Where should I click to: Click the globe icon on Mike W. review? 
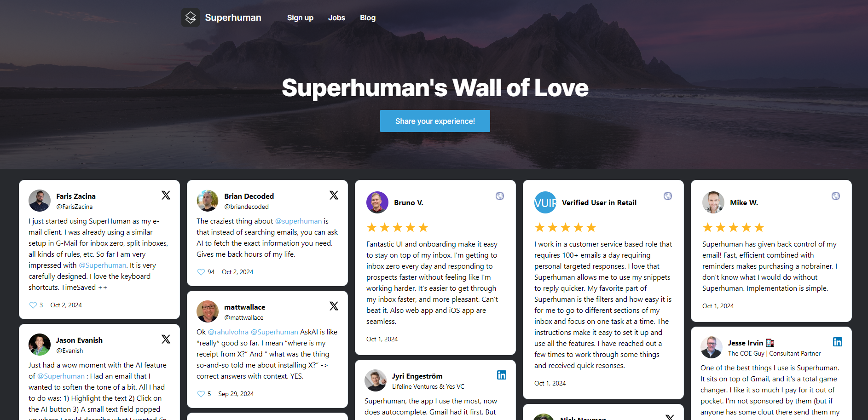836,196
